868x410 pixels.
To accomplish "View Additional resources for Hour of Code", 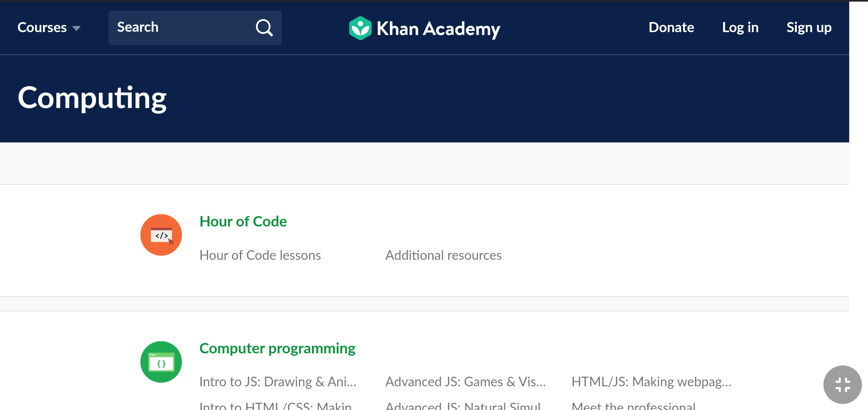I will tap(443, 255).
